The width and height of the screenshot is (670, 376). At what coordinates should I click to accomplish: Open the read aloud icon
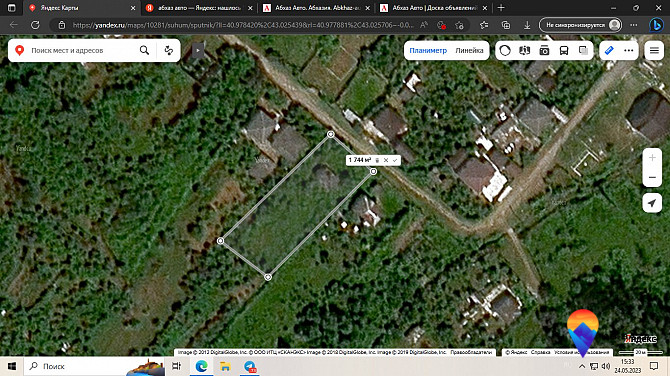point(424,25)
